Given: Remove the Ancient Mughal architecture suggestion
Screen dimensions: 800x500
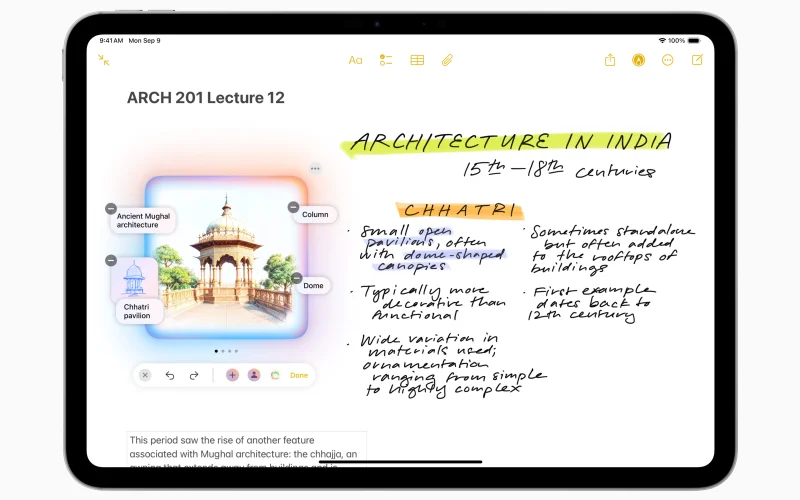Looking at the screenshot, I should 111,209.
